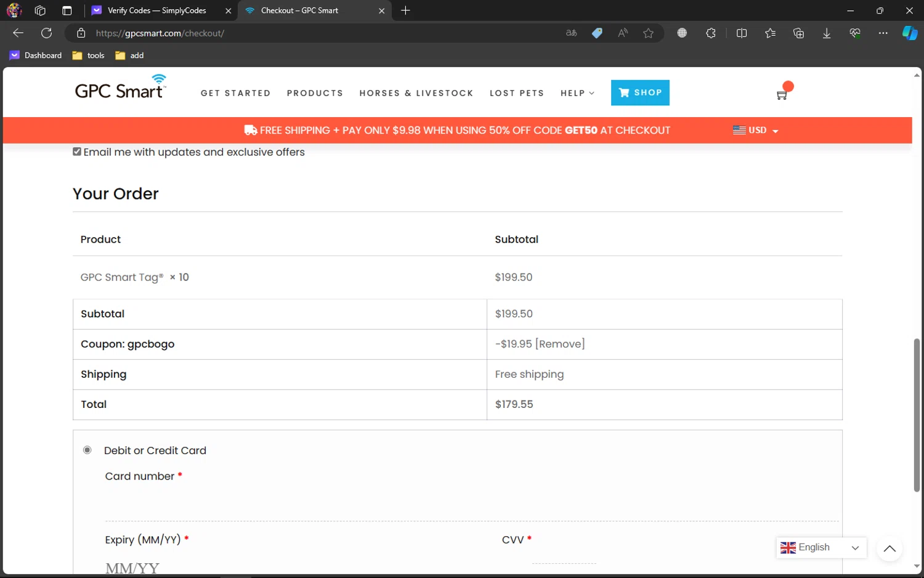924x578 pixels.
Task: Click the globe extension icon
Action: coord(682,33)
